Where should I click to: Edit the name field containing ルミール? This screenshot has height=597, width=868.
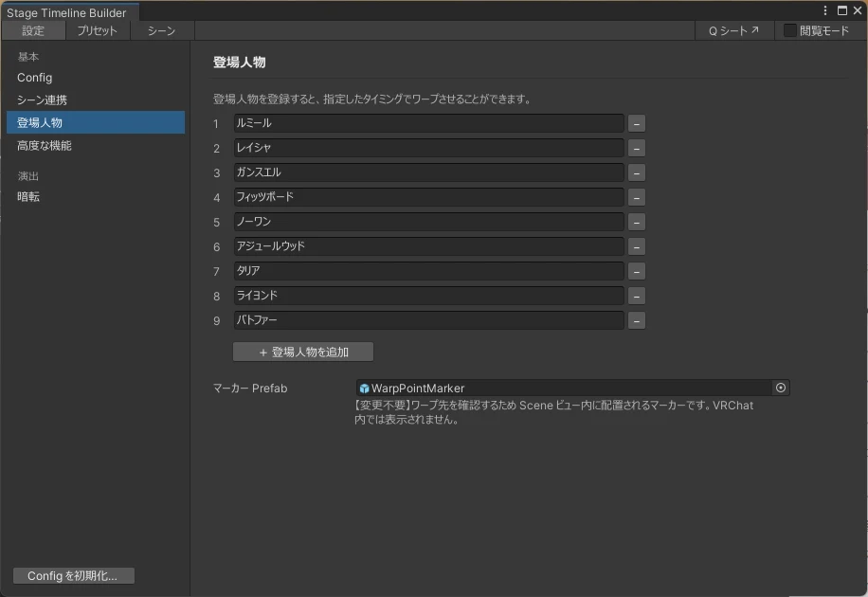(x=428, y=123)
